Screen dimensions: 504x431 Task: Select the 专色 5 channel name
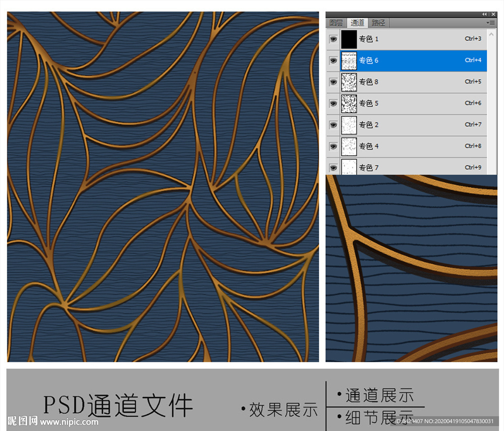point(369,103)
